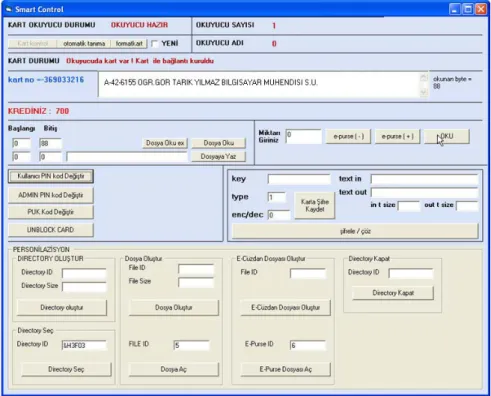Screen dimensions: 491x396
Task: Click the Directory Seç button
Action: point(66,369)
